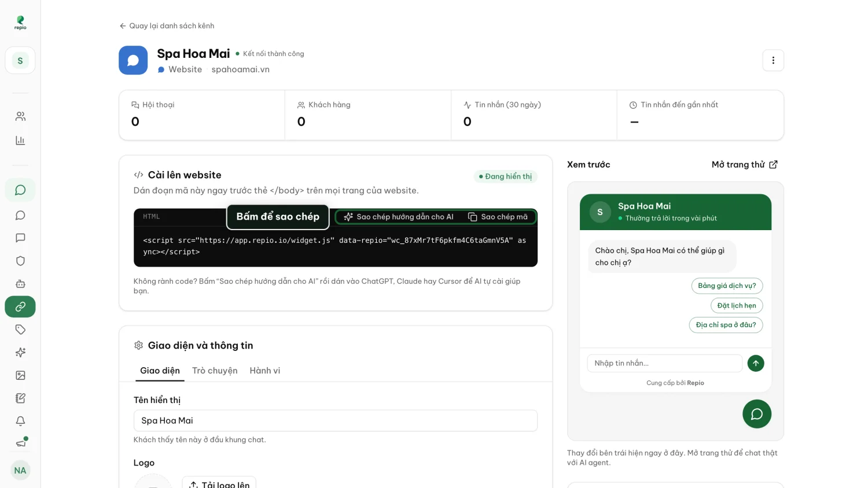Select the active link channels sidebar icon
Screen dimensions: 868x488
pos(20,306)
